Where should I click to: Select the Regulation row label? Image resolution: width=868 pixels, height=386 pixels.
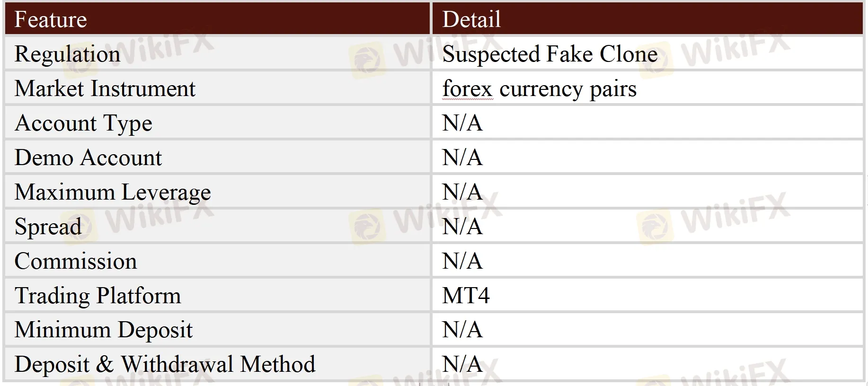pyautogui.click(x=67, y=54)
